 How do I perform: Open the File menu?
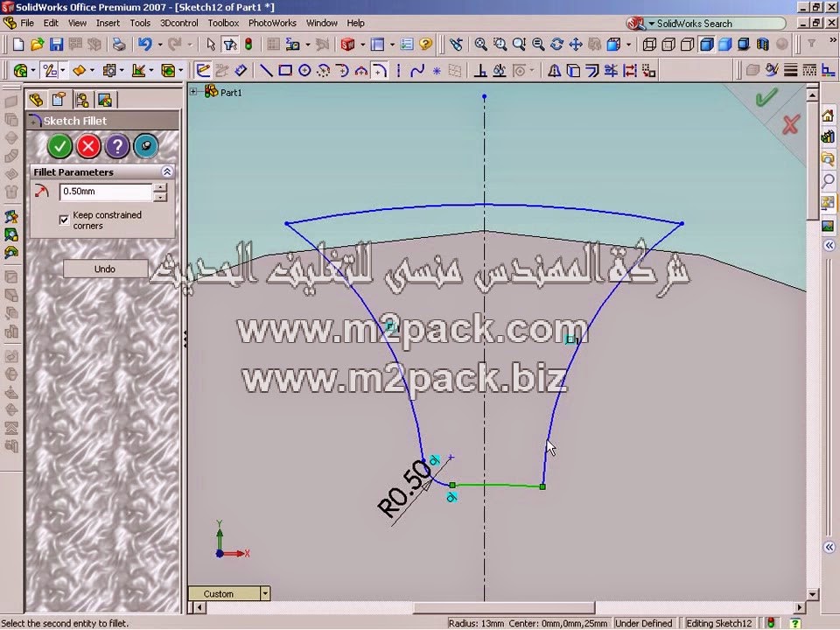click(27, 23)
